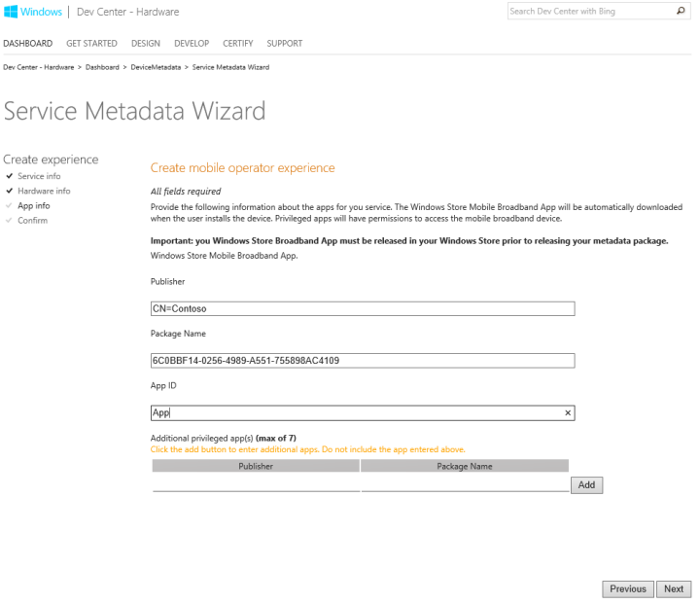Click the Add button
700x604 pixels.
coord(586,484)
